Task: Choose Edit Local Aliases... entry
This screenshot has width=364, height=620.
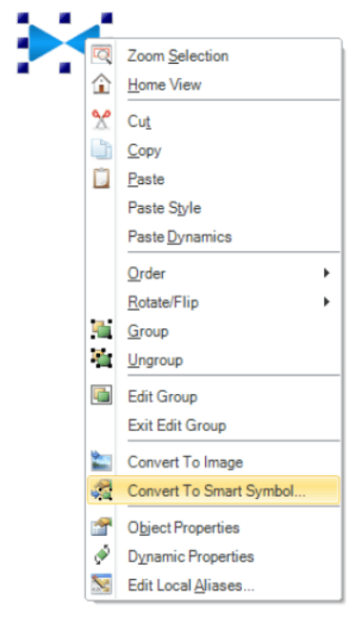Action: (213, 586)
